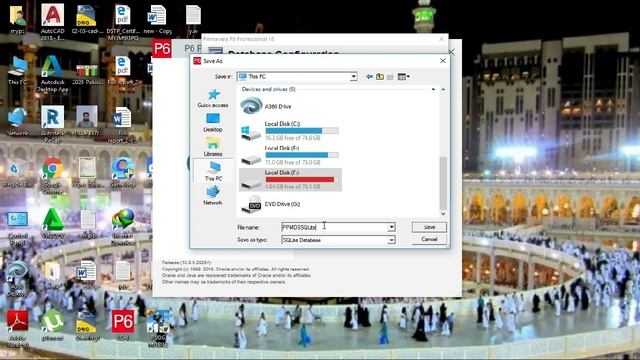Collapse the Devices and drives group chevron
This screenshot has width=640, height=360.
[x=433, y=89]
